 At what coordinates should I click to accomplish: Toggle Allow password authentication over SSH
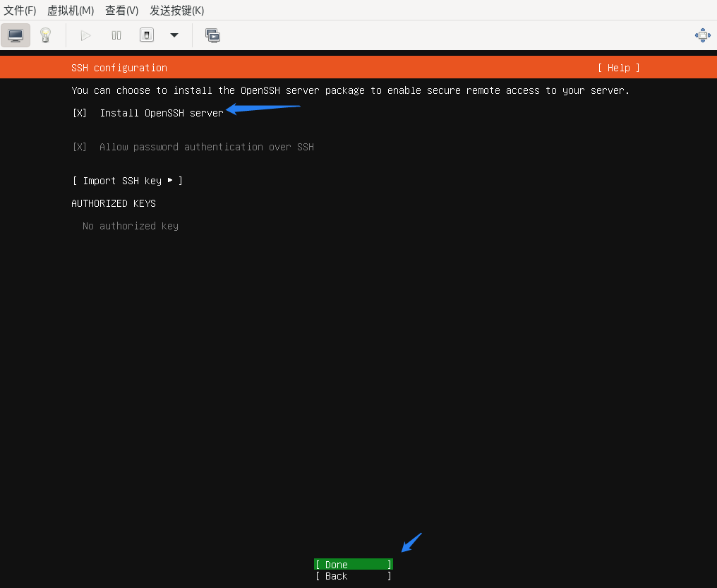80,147
